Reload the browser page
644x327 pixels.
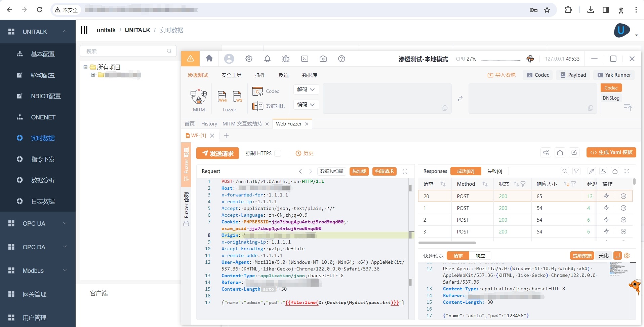[39, 10]
